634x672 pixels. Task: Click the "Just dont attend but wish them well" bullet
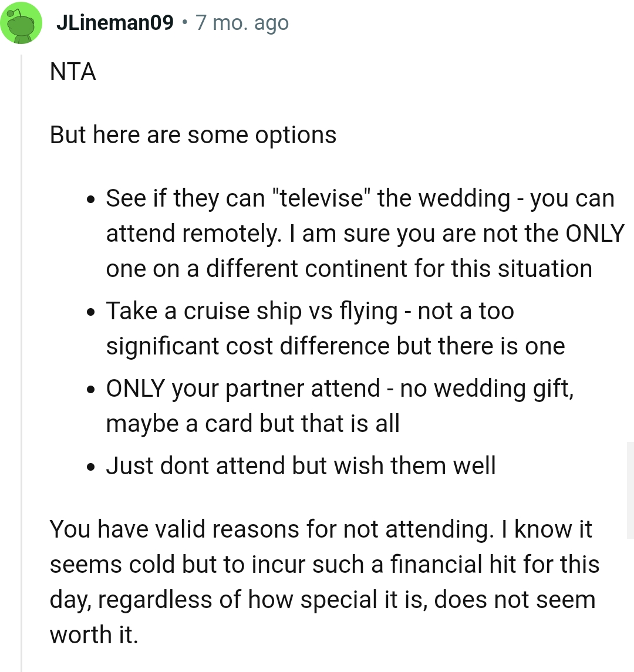click(301, 466)
